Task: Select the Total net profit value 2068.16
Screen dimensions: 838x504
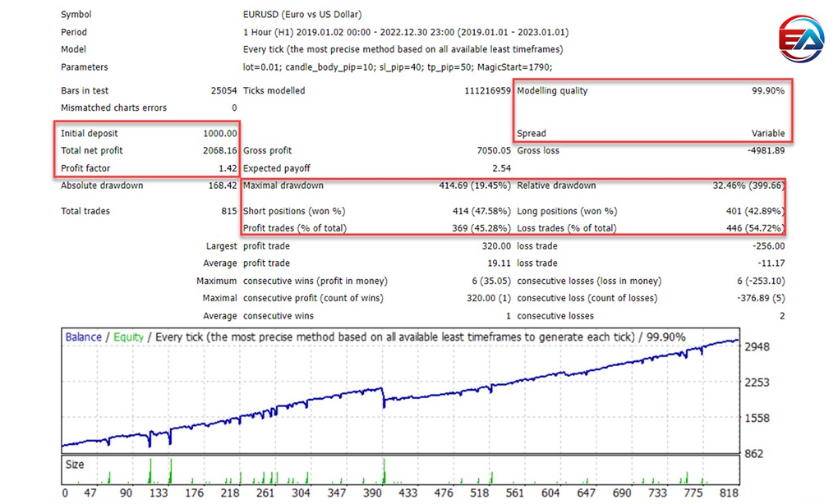Action: 219,151
